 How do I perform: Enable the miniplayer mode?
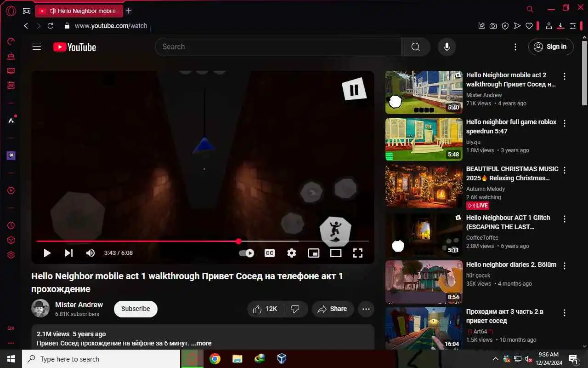[314, 253]
